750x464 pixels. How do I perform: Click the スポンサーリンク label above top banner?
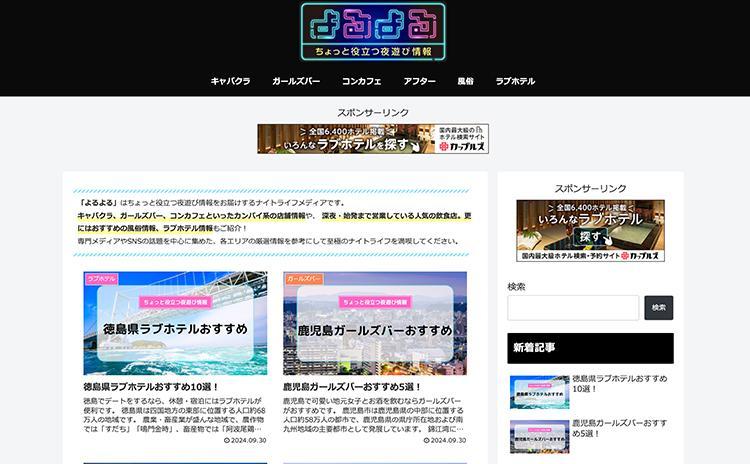point(373,112)
